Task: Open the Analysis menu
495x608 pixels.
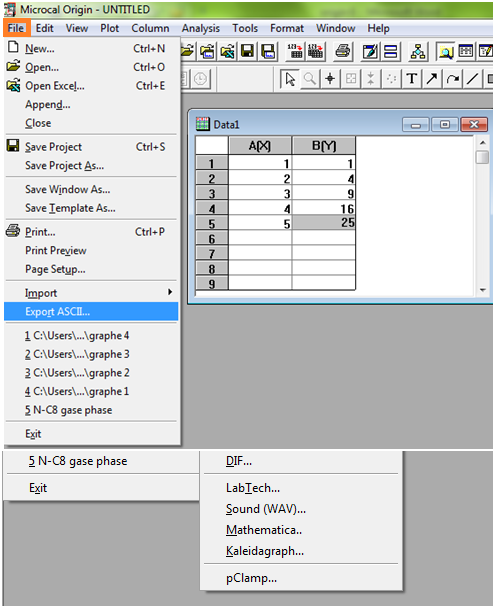Action: (x=200, y=28)
